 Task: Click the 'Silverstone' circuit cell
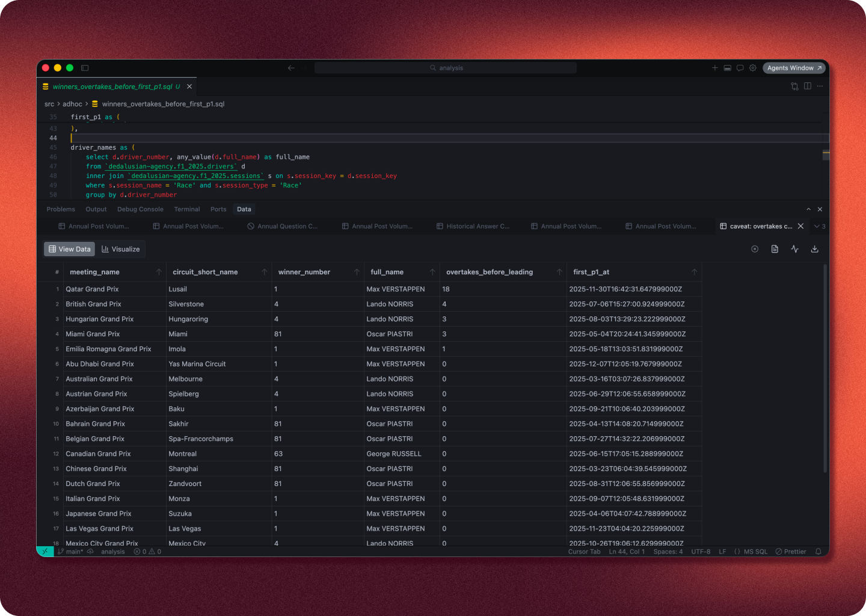[x=219, y=304]
